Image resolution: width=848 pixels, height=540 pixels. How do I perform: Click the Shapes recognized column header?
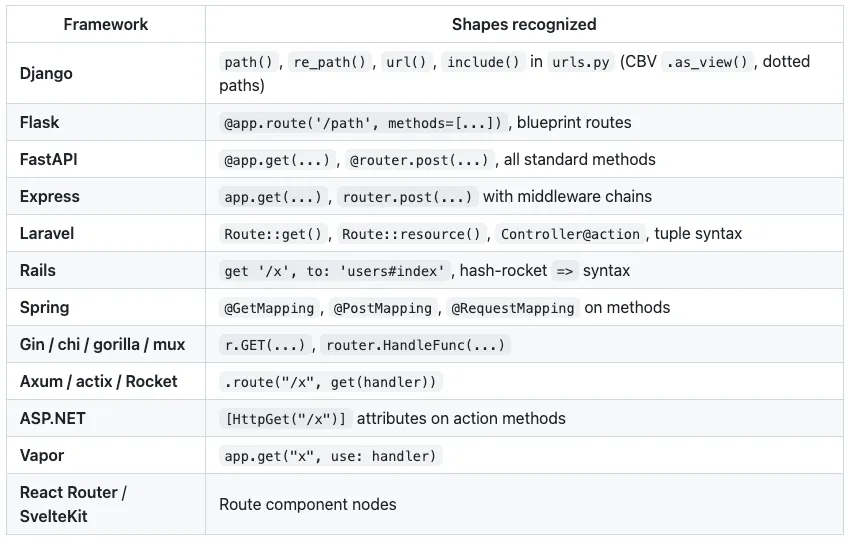524,24
